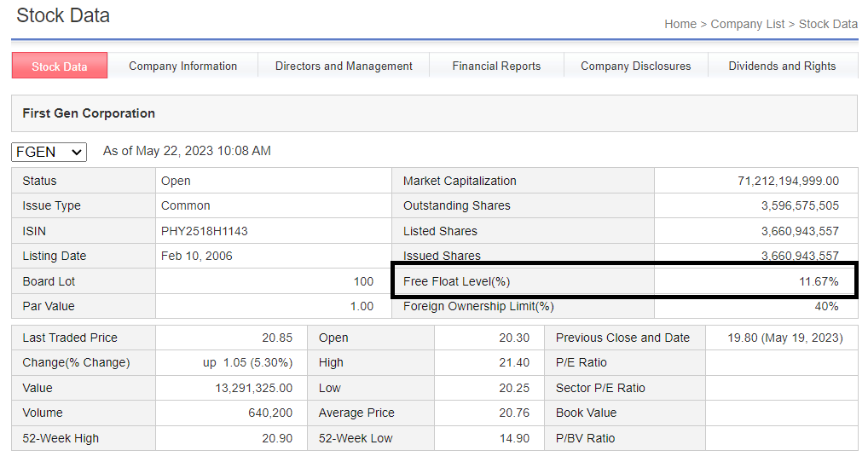Viewport: 868px width, 462px height.
Task: Select the Average Price label
Action: 356,413
